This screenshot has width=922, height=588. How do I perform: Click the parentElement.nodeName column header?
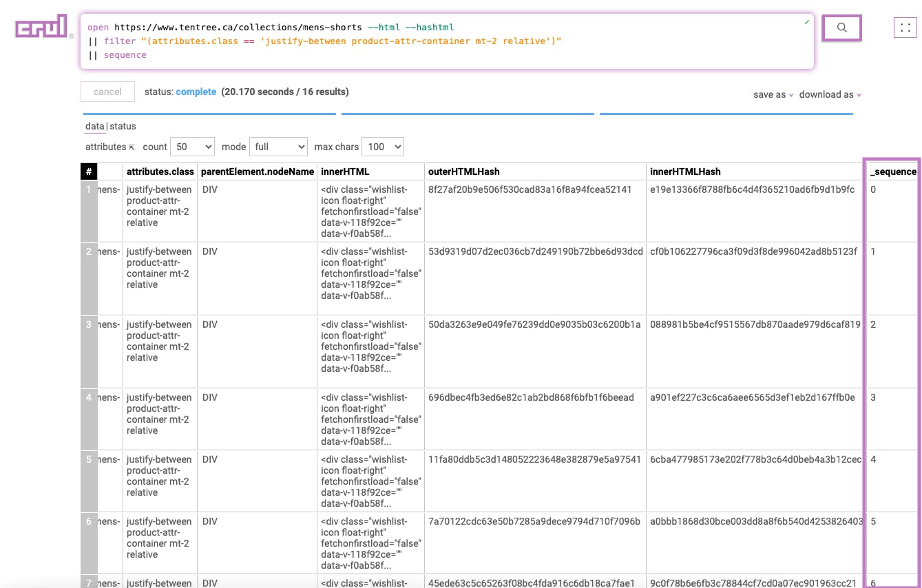pyautogui.click(x=258, y=171)
